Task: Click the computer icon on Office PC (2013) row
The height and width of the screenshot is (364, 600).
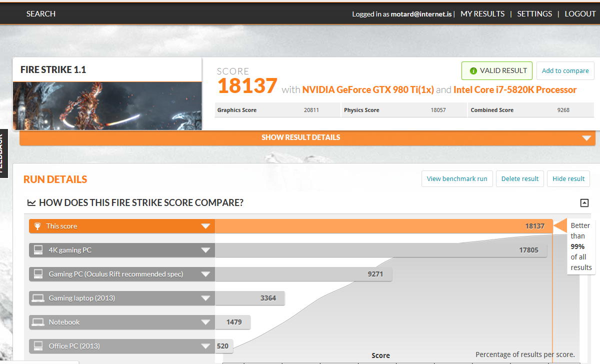Action: [37, 346]
